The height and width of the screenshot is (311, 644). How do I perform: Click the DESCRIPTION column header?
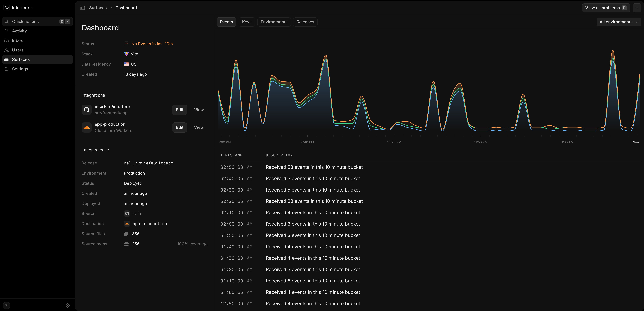(x=279, y=155)
